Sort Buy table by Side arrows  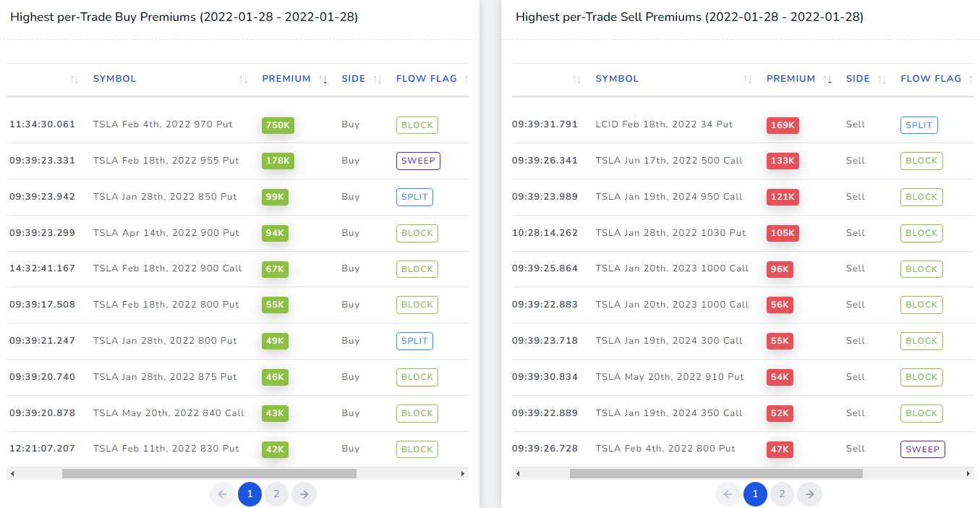coord(378,80)
